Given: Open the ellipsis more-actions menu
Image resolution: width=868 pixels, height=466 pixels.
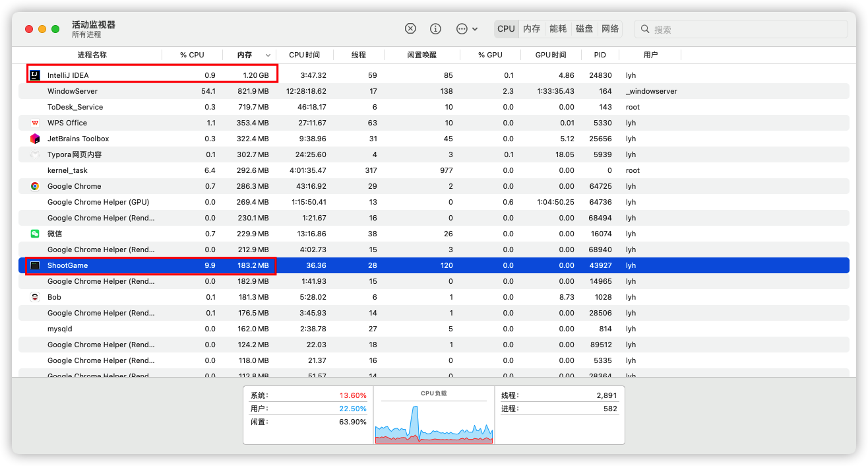Looking at the screenshot, I should (x=466, y=29).
